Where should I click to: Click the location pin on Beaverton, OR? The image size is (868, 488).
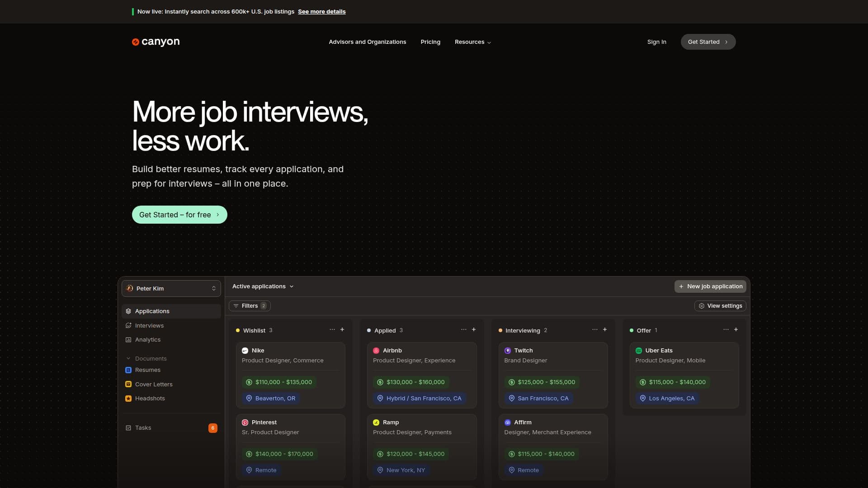tap(249, 399)
